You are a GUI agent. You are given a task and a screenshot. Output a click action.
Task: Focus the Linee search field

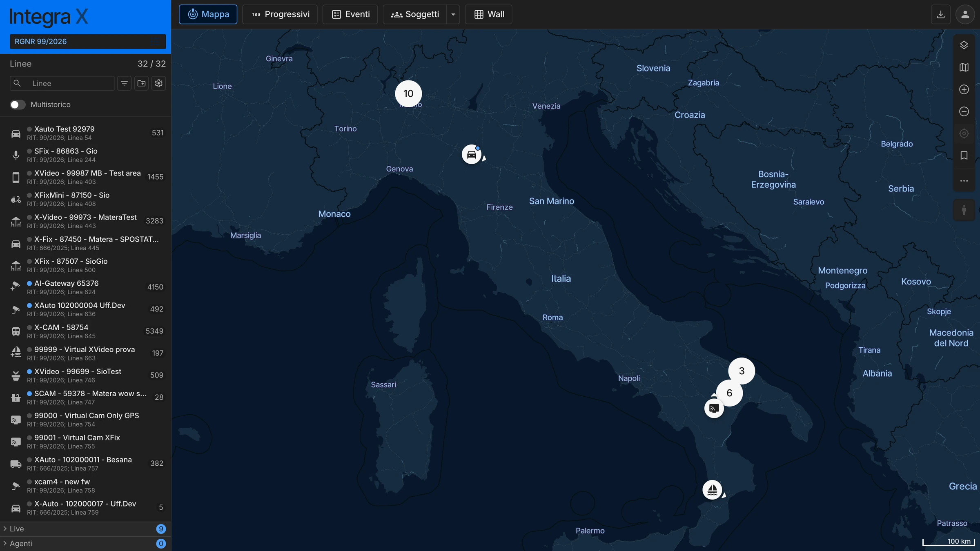point(62,83)
